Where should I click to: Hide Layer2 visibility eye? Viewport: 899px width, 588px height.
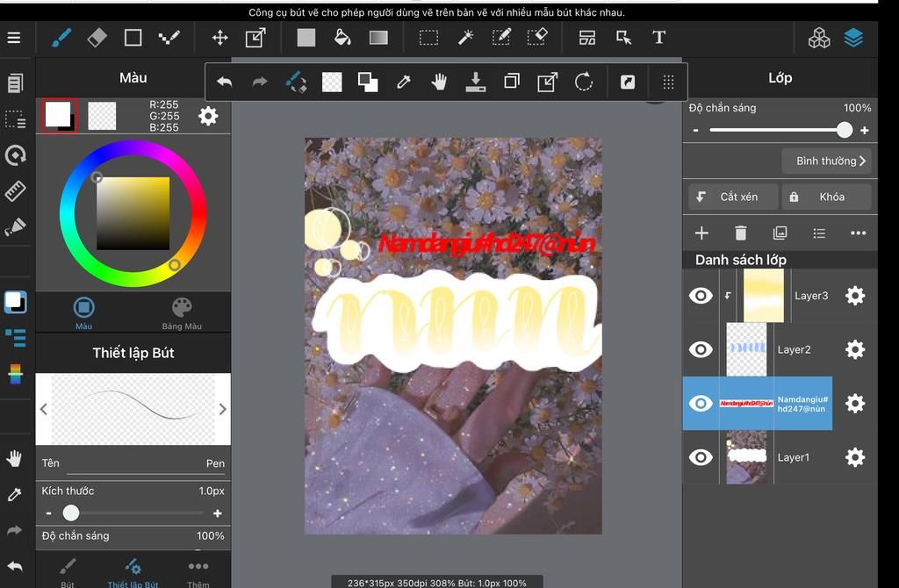701,349
